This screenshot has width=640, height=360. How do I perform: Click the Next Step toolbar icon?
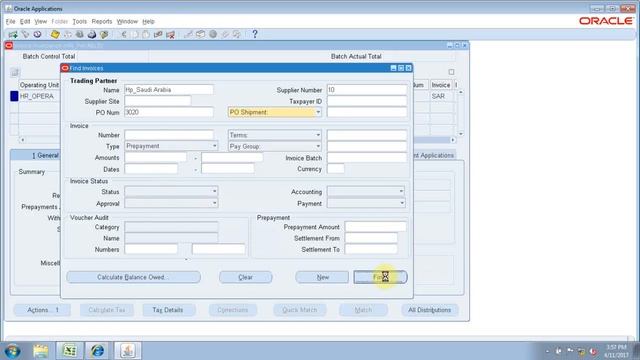(x=67, y=35)
